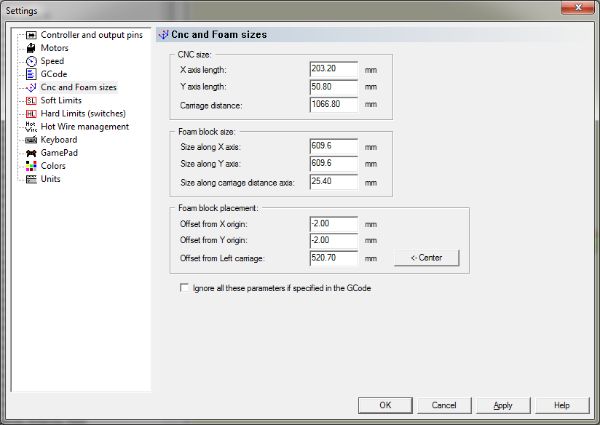Click the Cancel button
This screenshot has height=425, width=600.
point(444,405)
